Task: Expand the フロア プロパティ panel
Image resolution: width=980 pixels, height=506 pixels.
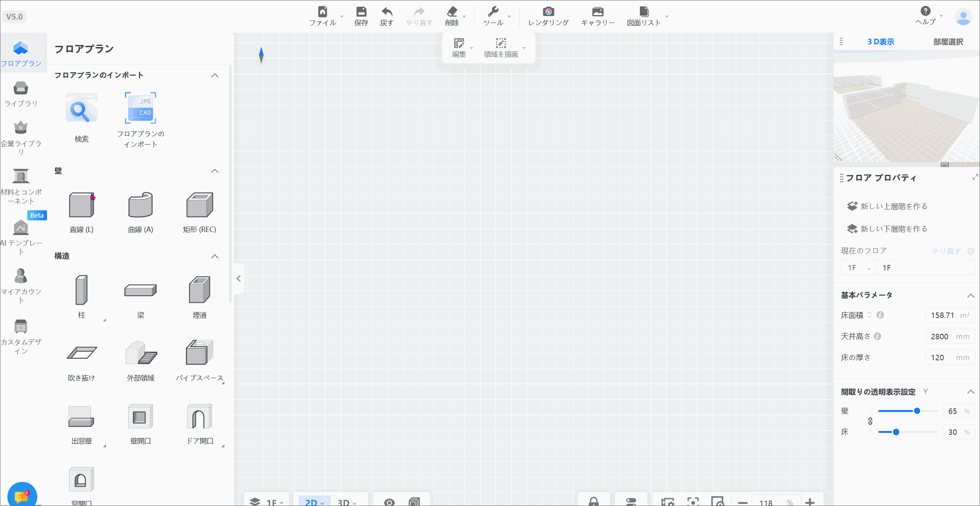Action: click(975, 177)
